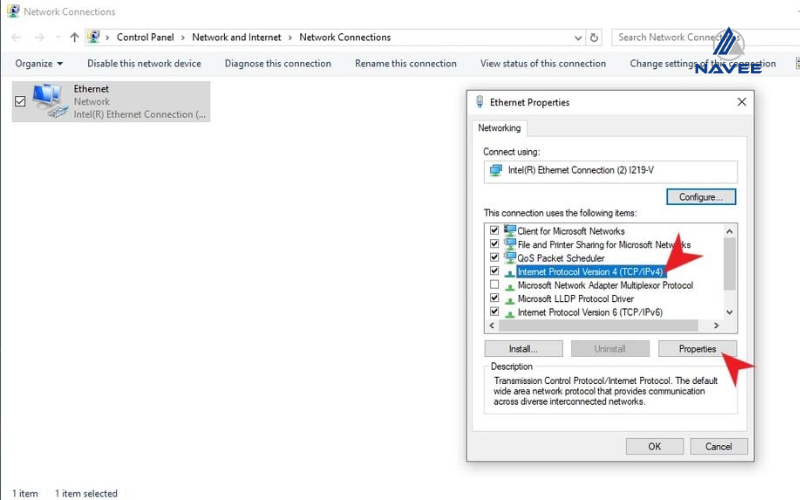Viewport: 800px width, 500px height.
Task: Click the Refresh icon in address bar
Action: pyautogui.click(x=594, y=38)
